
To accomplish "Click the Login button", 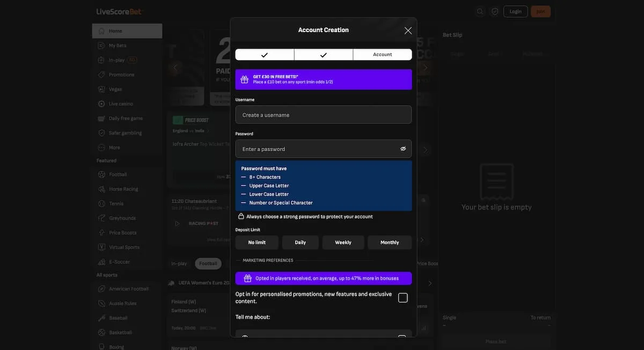I will (x=516, y=11).
